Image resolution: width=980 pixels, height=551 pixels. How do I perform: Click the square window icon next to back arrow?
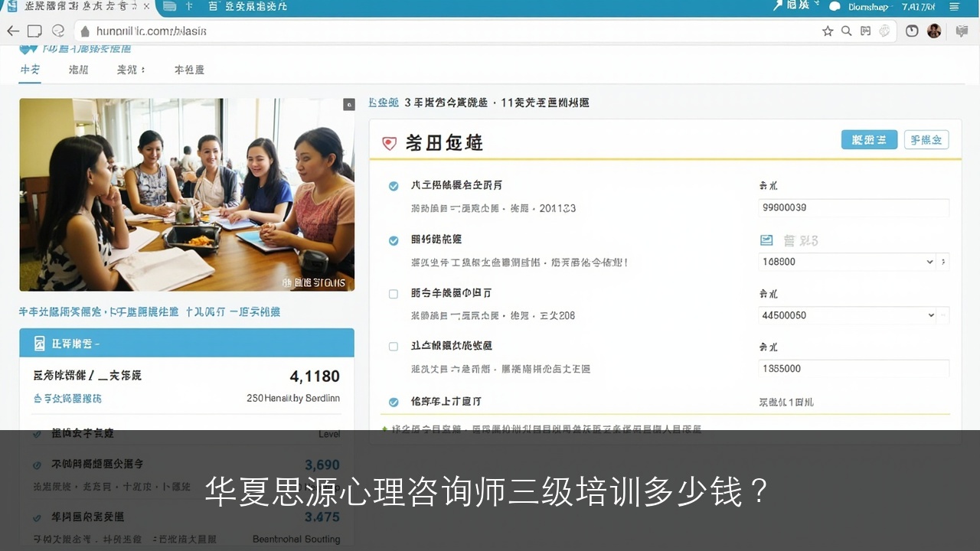pyautogui.click(x=34, y=31)
